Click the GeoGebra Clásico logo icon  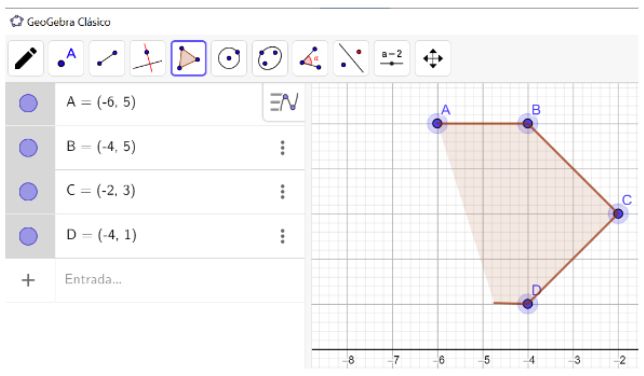tap(16, 21)
